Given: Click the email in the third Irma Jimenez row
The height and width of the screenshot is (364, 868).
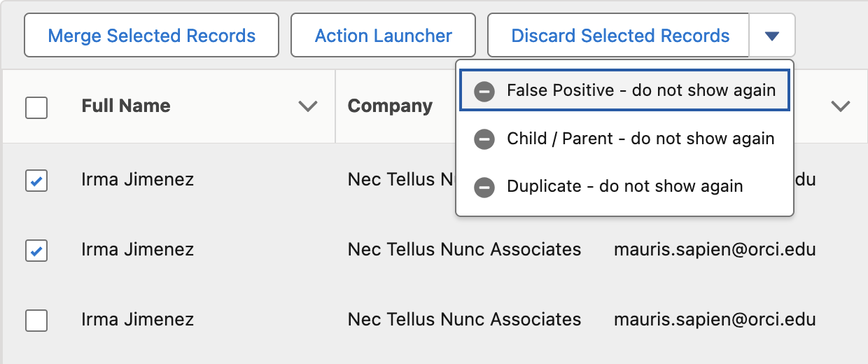Looking at the screenshot, I should click(715, 320).
